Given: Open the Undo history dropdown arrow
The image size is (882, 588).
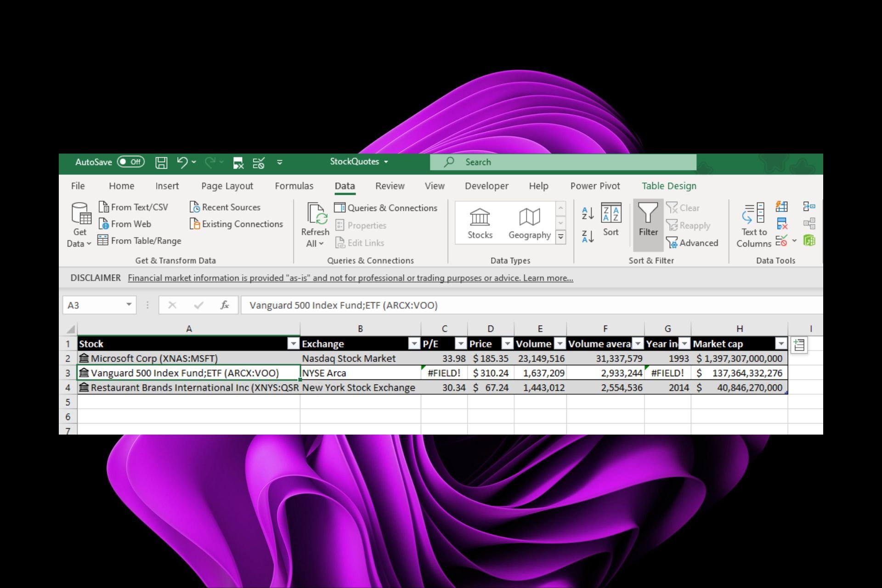Looking at the screenshot, I should (x=194, y=162).
